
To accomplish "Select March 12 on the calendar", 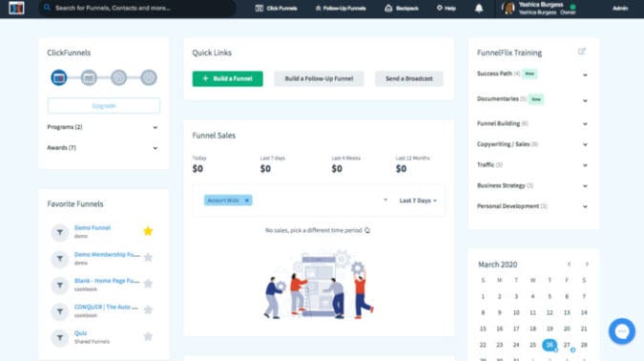I will click(x=550, y=312).
